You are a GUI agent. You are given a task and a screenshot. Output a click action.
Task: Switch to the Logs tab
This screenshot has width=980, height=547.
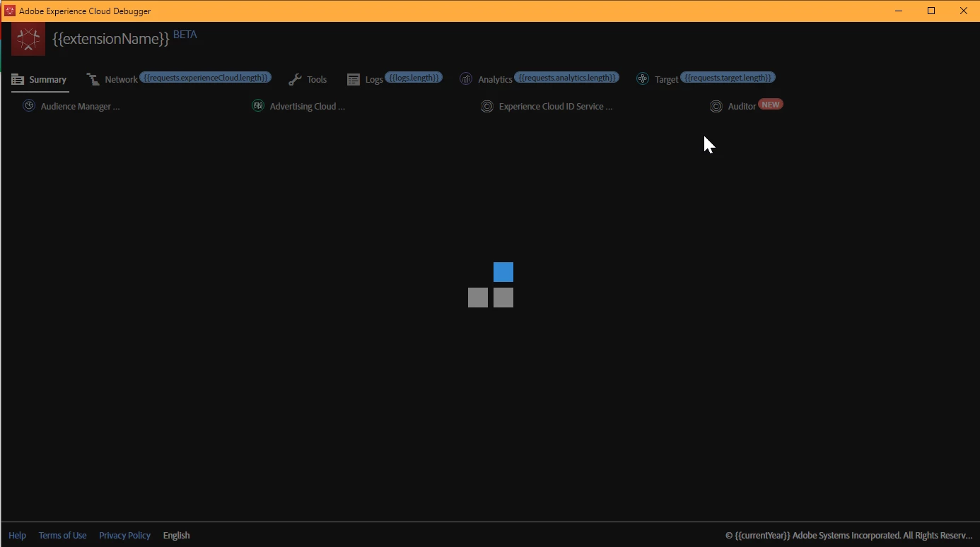pyautogui.click(x=374, y=80)
